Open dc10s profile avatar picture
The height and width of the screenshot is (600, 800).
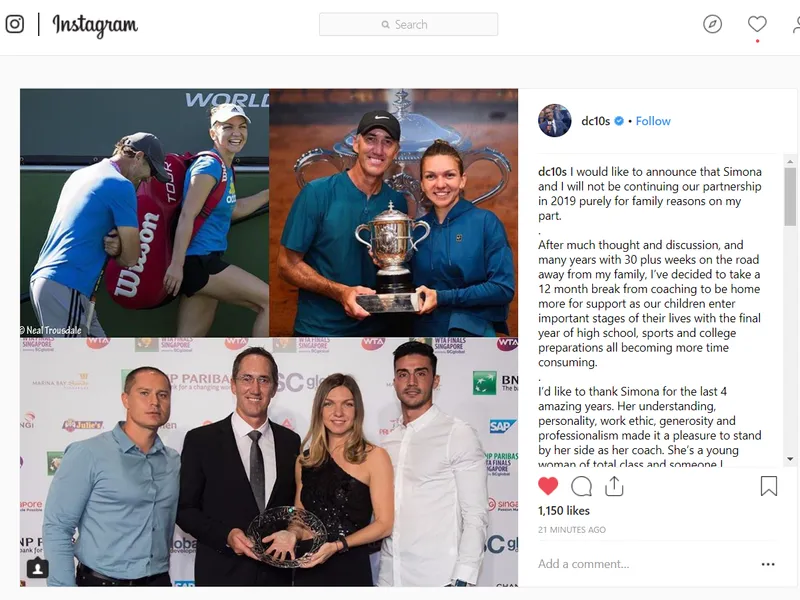[555, 121]
